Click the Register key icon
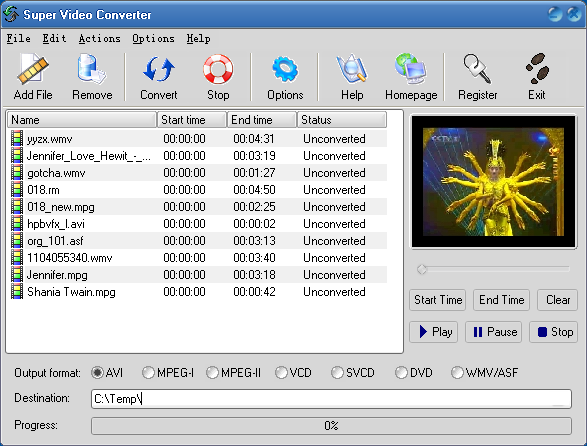The image size is (587, 446). [477, 69]
